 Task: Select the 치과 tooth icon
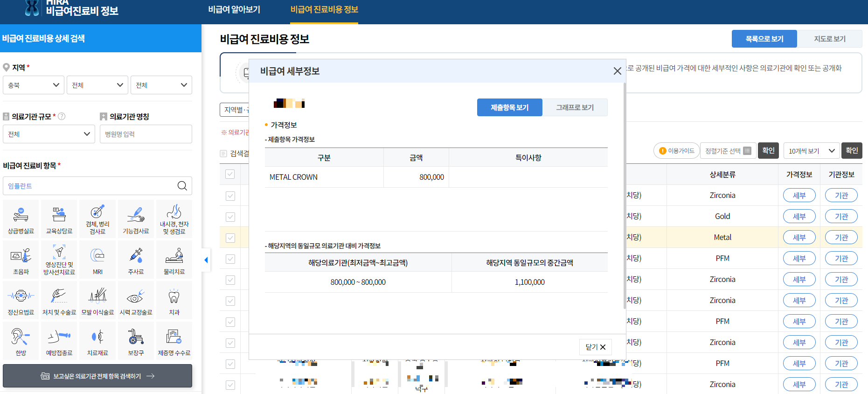174,300
